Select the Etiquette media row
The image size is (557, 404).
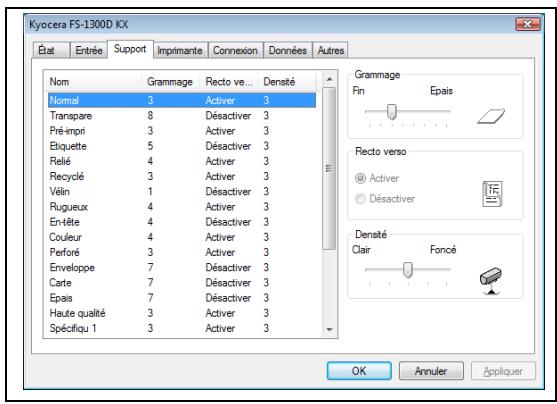click(182, 146)
